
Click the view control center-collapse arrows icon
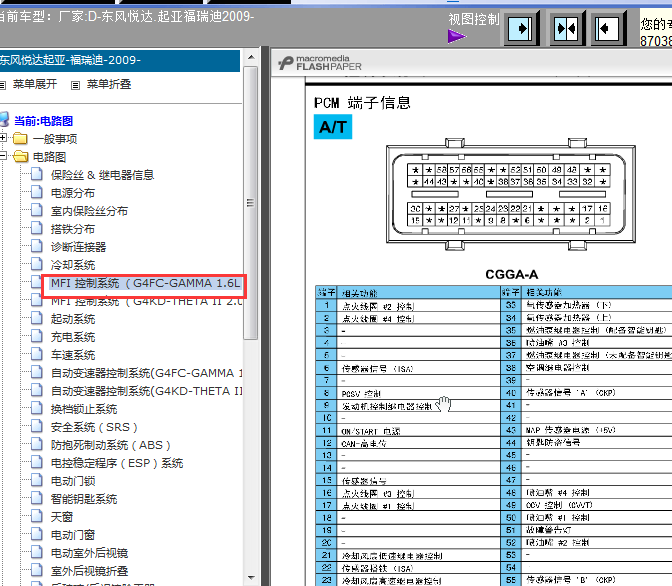pyautogui.click(x=566, y=29)
